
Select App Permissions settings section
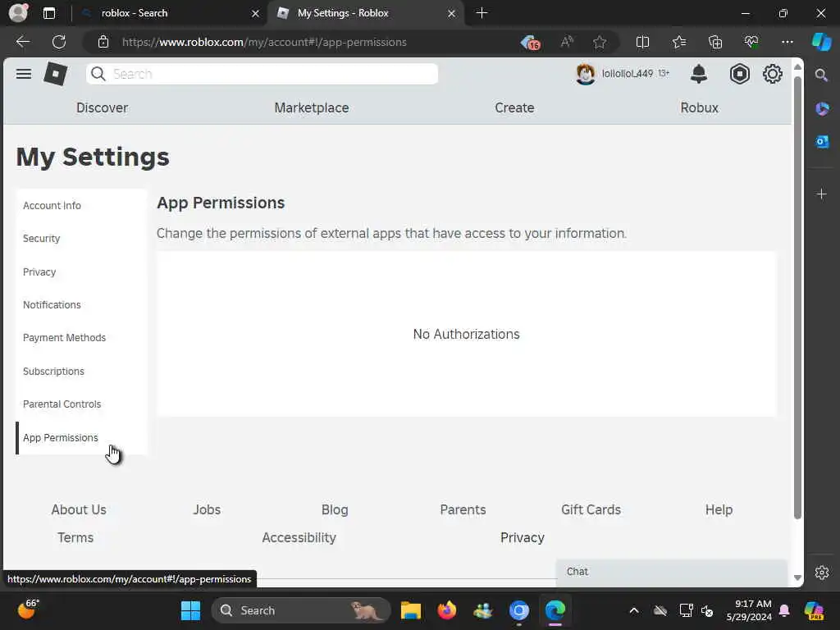[x=81, y=438]
